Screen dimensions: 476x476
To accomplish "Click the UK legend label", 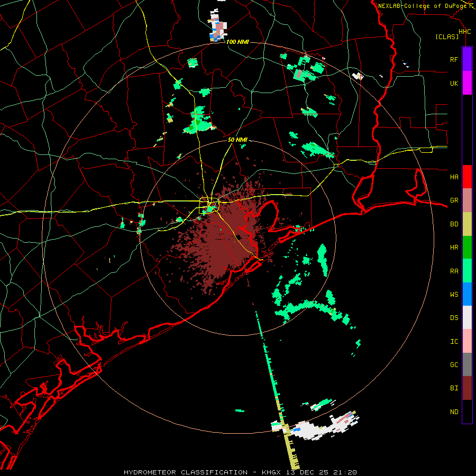I will pyautogui.click(x=454, y=83).
